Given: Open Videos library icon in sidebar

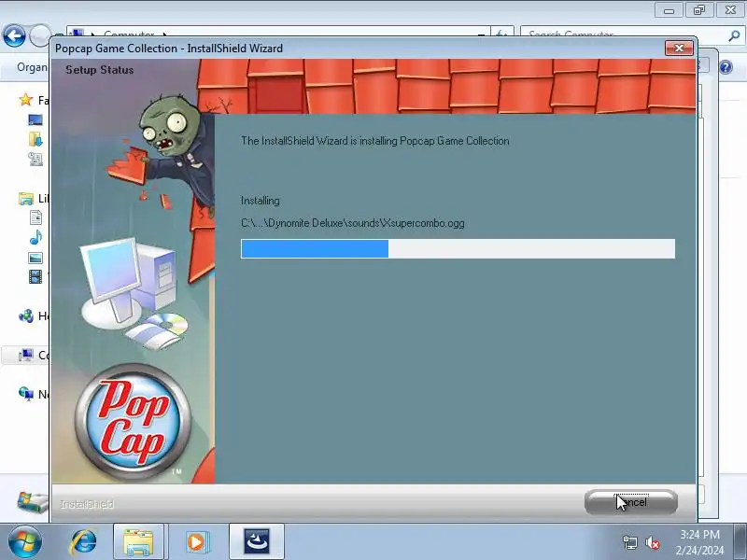Looking at the screenshot, I should click(35, 276).
